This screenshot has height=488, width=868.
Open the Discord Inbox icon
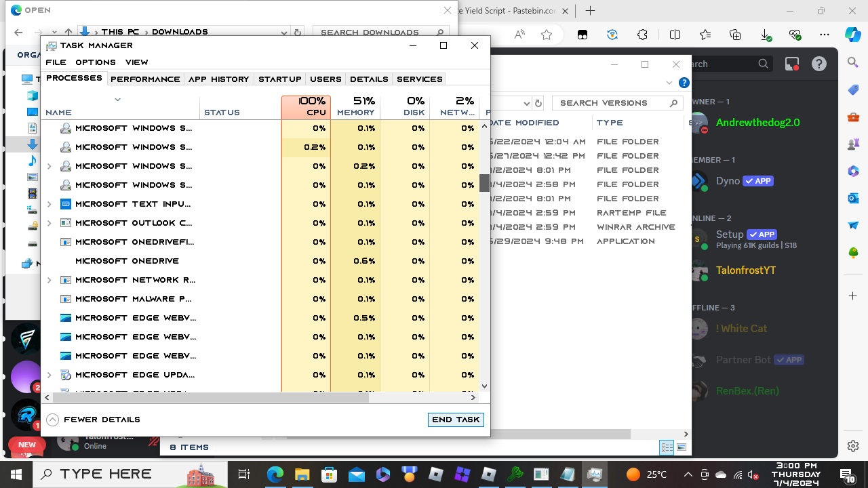tap(792, 64)
